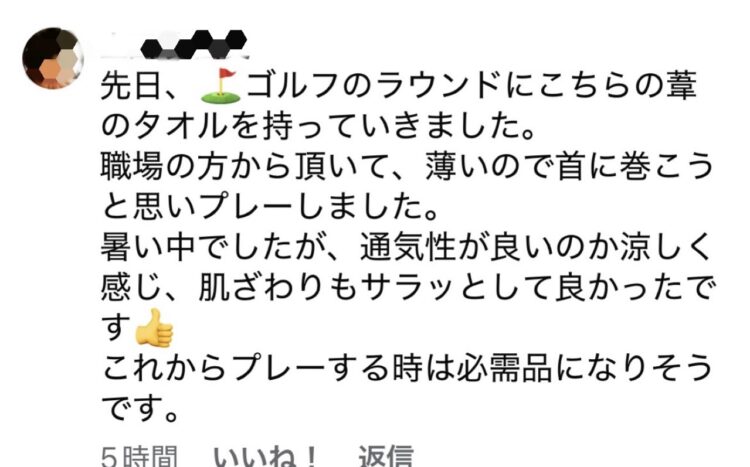This screenshot has height=467, width=750.
Task: Click the final です。 of the comment
Action: pos(140,409)
